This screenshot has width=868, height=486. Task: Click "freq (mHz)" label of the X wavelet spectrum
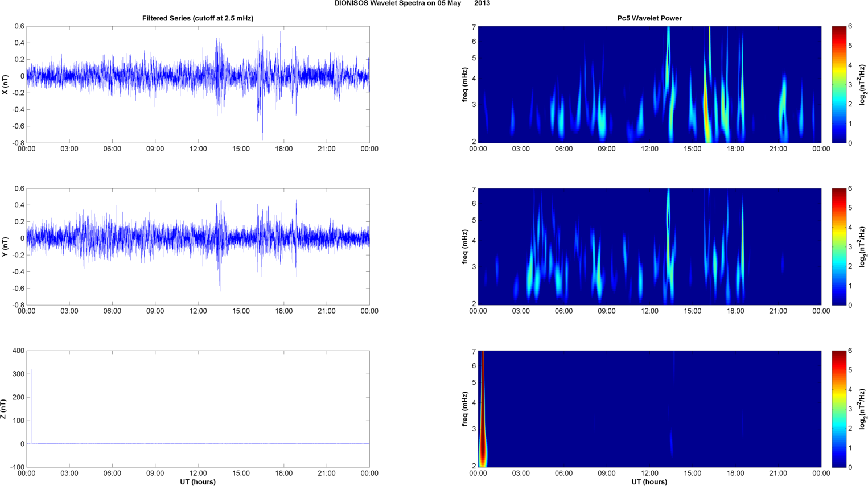[465, 84]
